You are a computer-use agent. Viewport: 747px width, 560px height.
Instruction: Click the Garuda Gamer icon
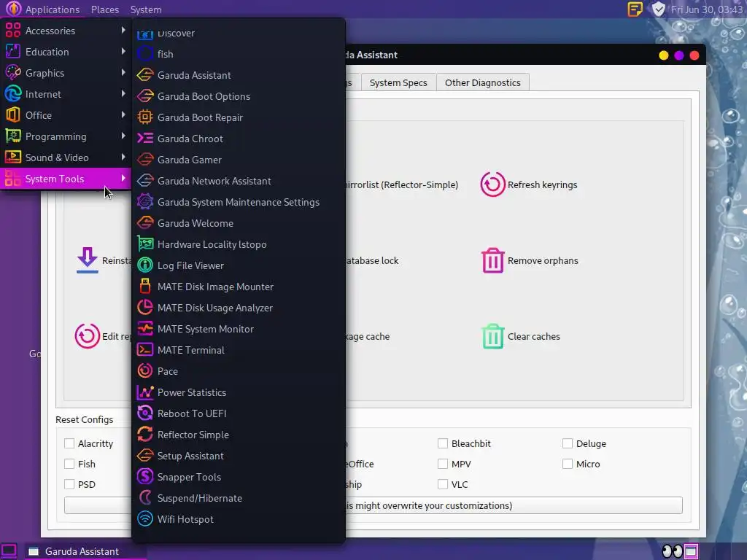pyautogui.click(x=145, y=160)
